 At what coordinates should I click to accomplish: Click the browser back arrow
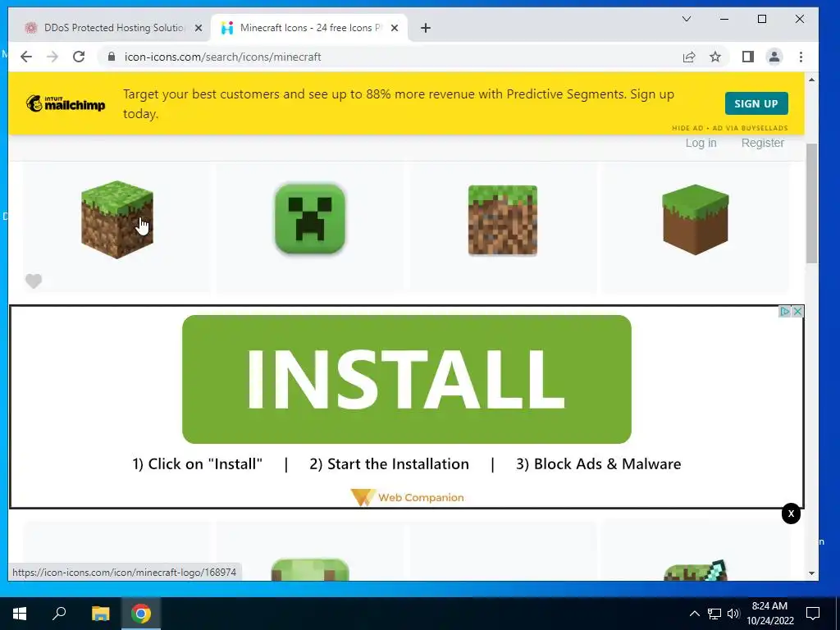[x=25, y=57]
